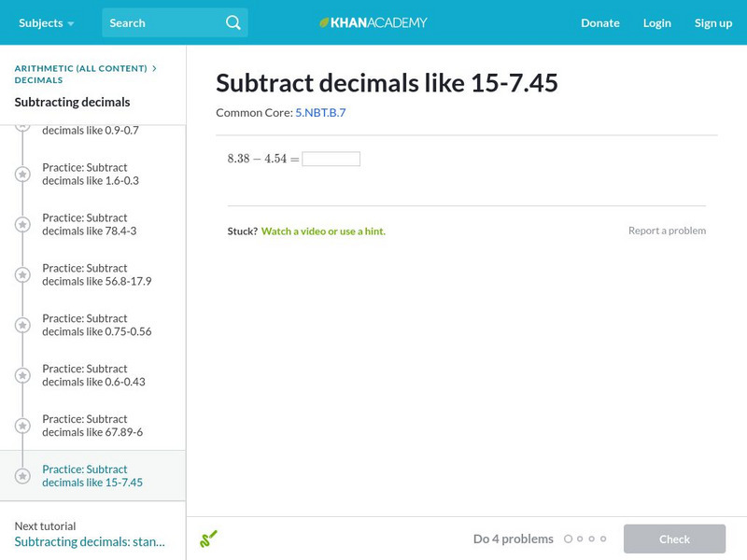Open Next tutorial Subtracting decimals link
747x560 pixels.
click(90, 541)
